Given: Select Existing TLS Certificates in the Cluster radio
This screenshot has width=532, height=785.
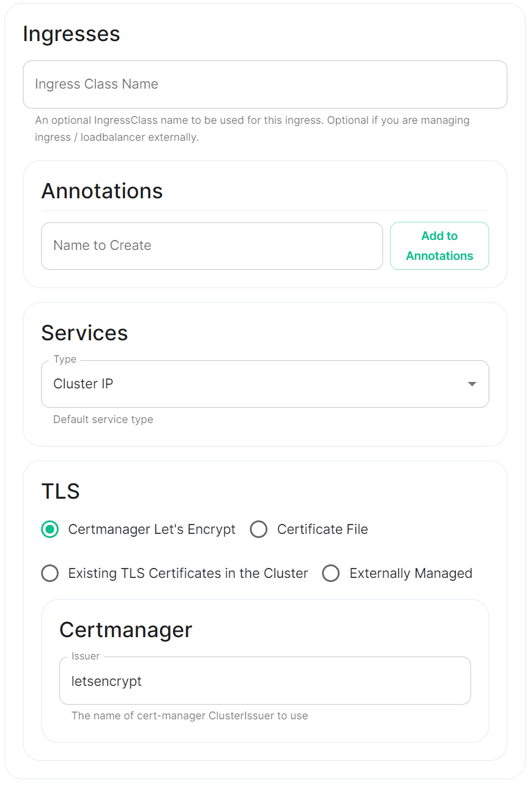Looking at the screenshot, I should pyautogui.click(x=50, y=573).
